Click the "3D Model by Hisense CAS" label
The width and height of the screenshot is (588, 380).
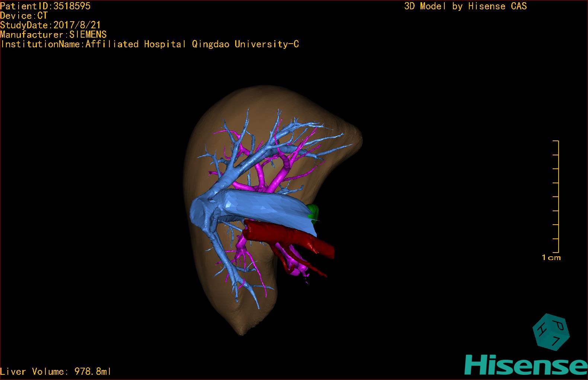pyautogui.click(x=466, y=6)
